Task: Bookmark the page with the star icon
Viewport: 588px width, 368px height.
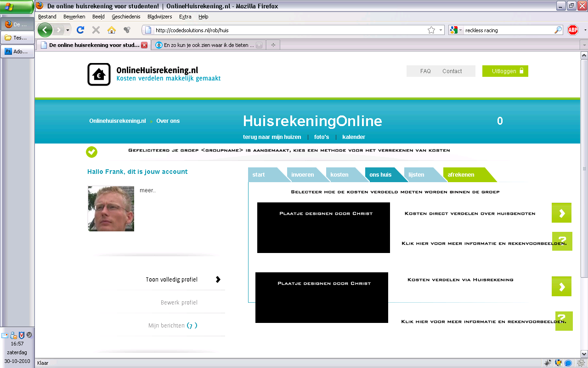Action: tap(431, 30)
